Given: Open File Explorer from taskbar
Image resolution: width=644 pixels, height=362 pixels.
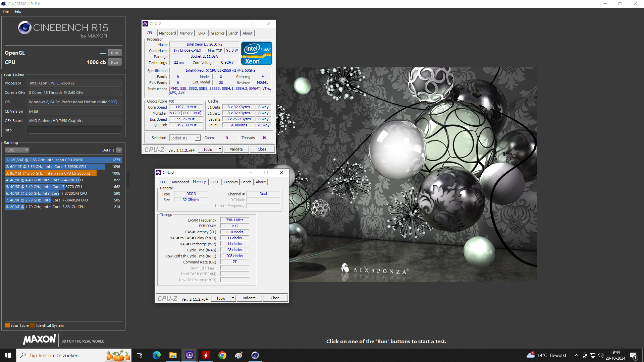Looking at the screenshot, I should 173,355.
